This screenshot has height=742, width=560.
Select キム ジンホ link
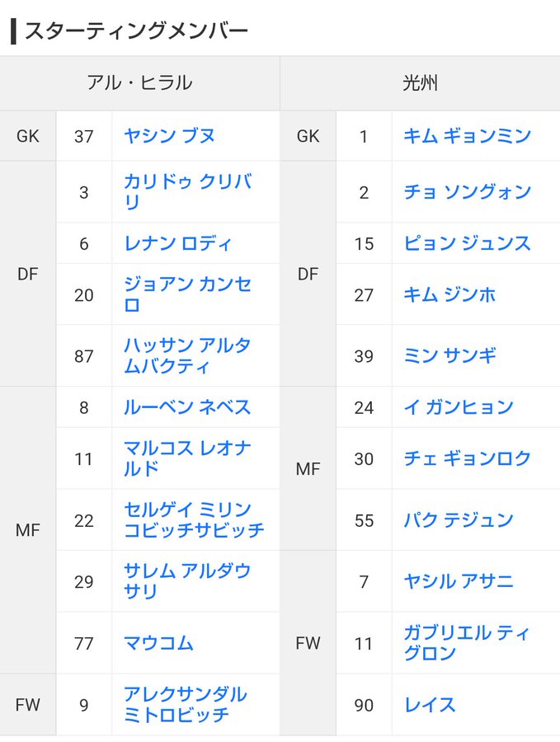[449, 294]
